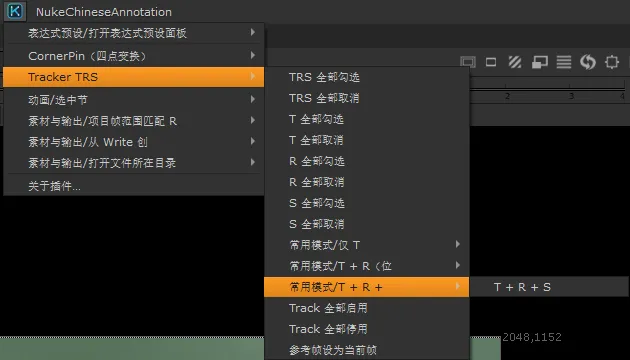
Task: Expand the 表达式预设/打开表达式预设面板 submenu
Action: (x=133, y=33)
